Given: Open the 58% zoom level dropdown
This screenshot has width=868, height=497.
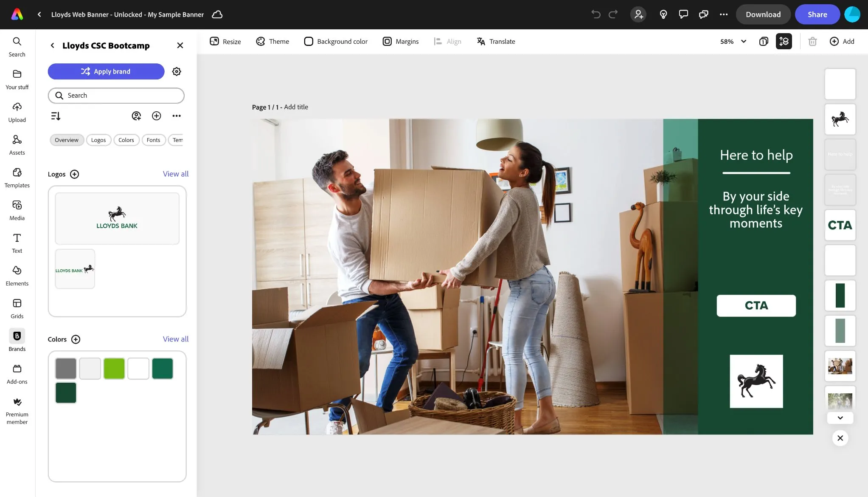Looking at the screenshot, I should (733, 41).
